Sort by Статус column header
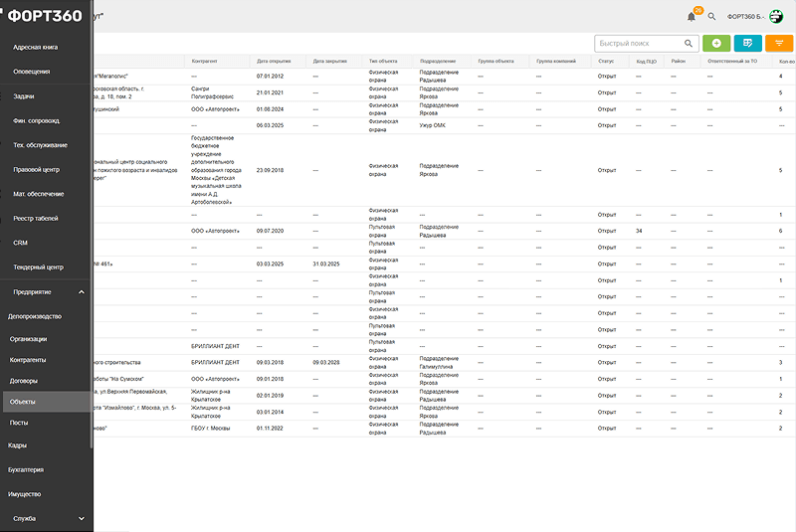Image resolution: width=796 pixels, height=532 pixels. pyautogui.click(x=606, y=62)
